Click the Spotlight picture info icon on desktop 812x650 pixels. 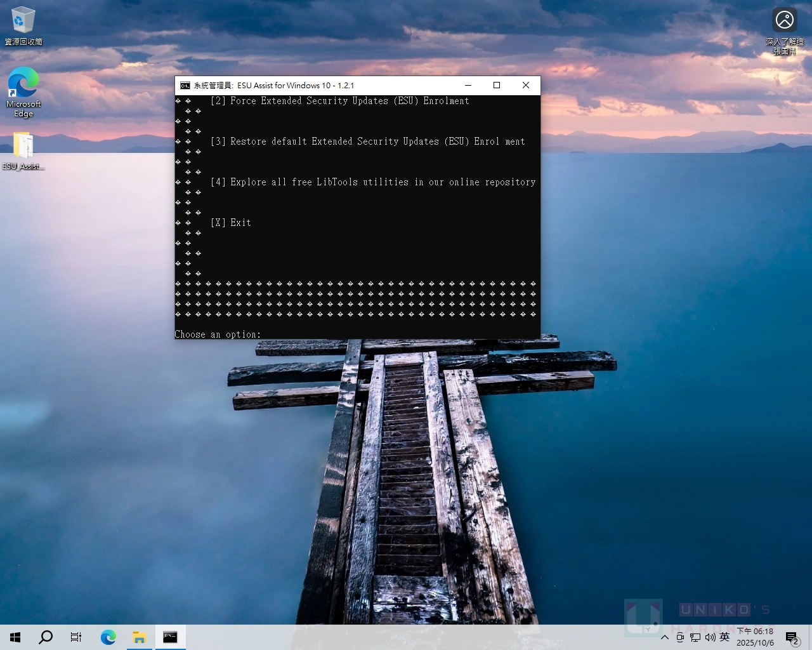click(x=784, y=26)
